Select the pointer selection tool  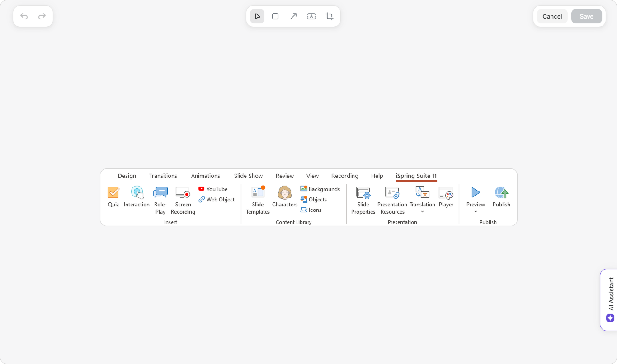coord(257,16)
